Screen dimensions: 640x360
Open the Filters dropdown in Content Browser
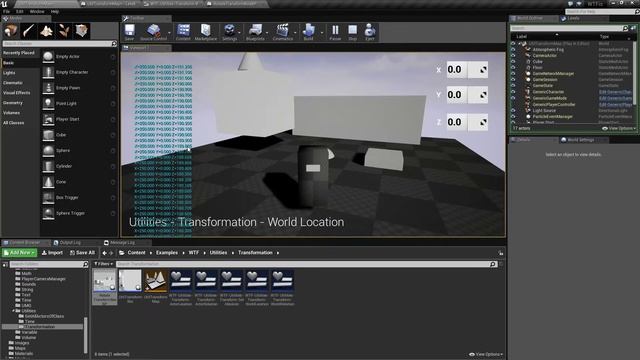(103, 264)
